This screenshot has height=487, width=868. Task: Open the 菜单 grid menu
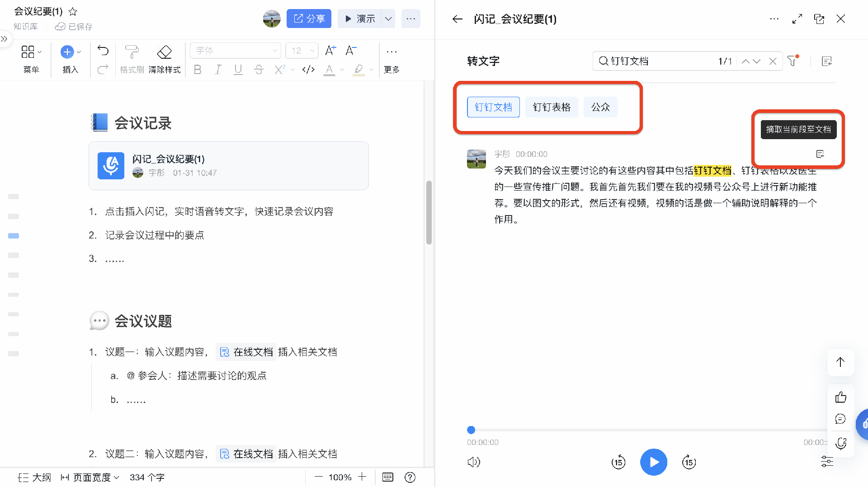[31, 59]
